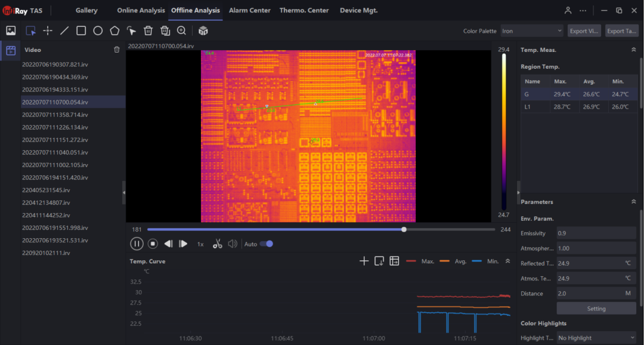Pick the ellipse region tool
The image size is (644, 345).
(x=98, y=30)
